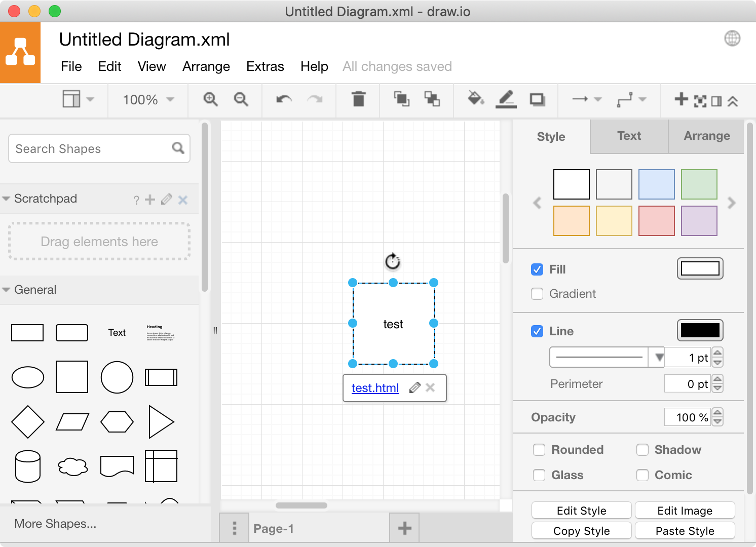Switch to the Arrange tab

tap(706, 136)
